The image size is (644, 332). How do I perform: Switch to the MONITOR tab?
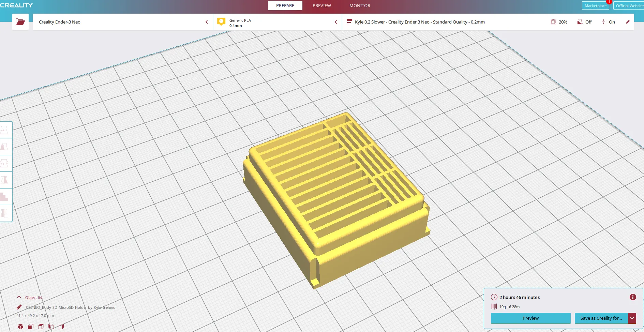click(360, 5)
